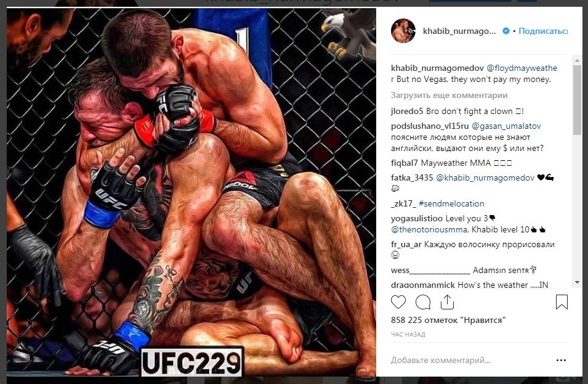Click the comments scrollbar thumb
The image size is (588, 384).
pyautogui.click(x=577, y=100)
